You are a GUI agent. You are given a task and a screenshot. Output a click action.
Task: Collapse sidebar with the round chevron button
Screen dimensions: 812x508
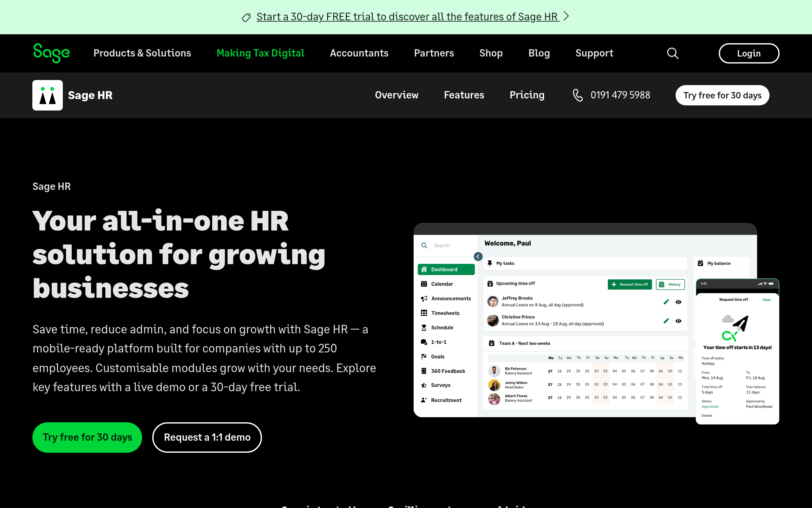pyautogui.click(x=478, y=256)
